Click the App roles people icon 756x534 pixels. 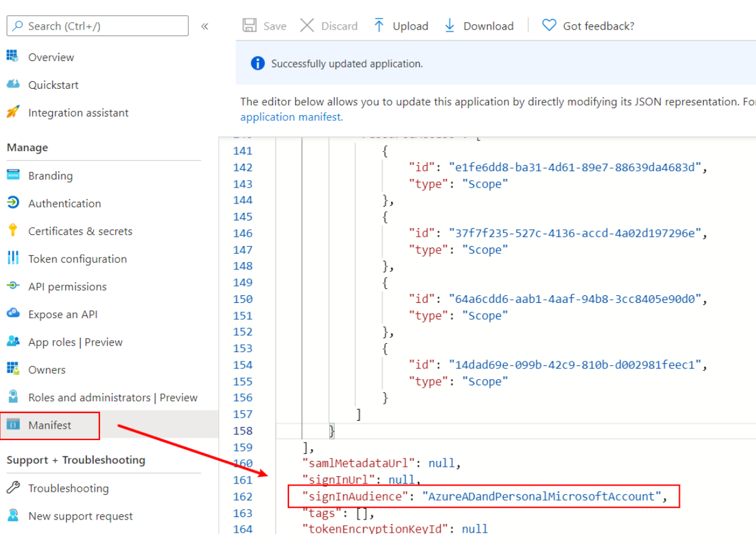point(13,341)
